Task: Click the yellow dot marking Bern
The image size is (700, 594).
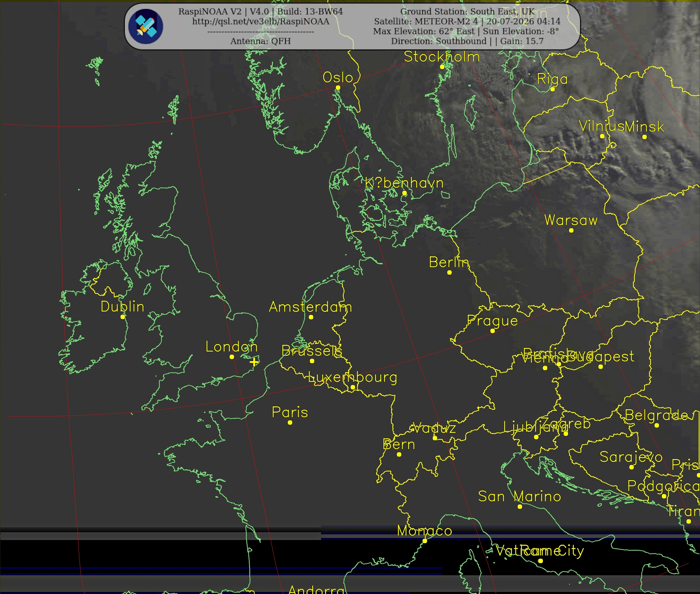Action: (x=399, y=454)
